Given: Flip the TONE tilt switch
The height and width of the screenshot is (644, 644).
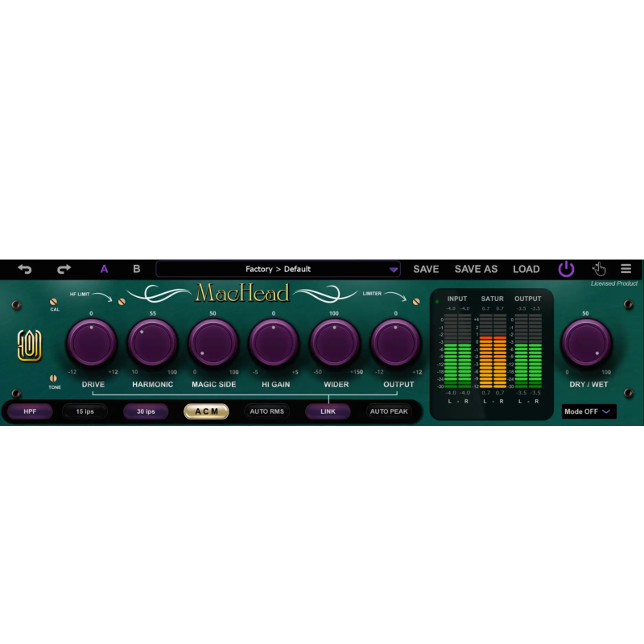Looking at the screenshot, I should [53, 376].
